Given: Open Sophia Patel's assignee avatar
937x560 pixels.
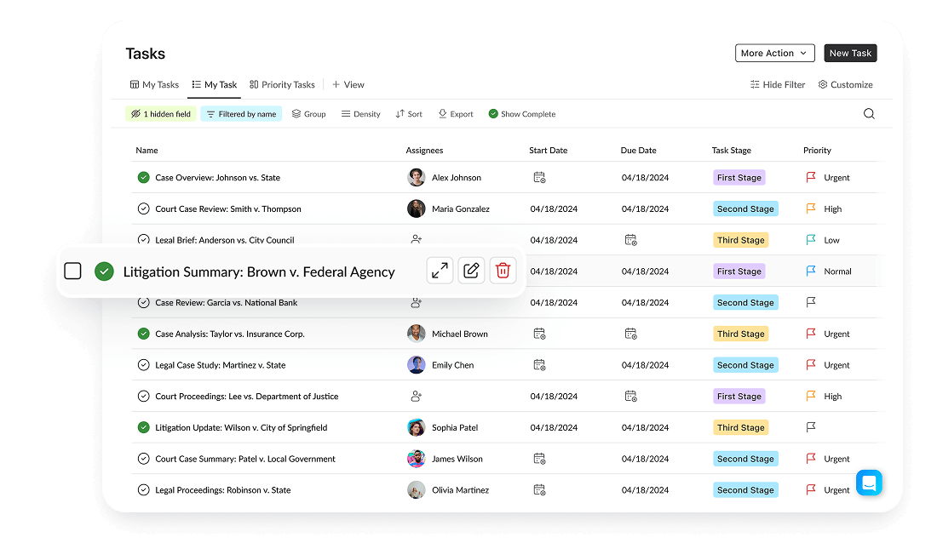Looking at the screenshot, I should 417,428.
